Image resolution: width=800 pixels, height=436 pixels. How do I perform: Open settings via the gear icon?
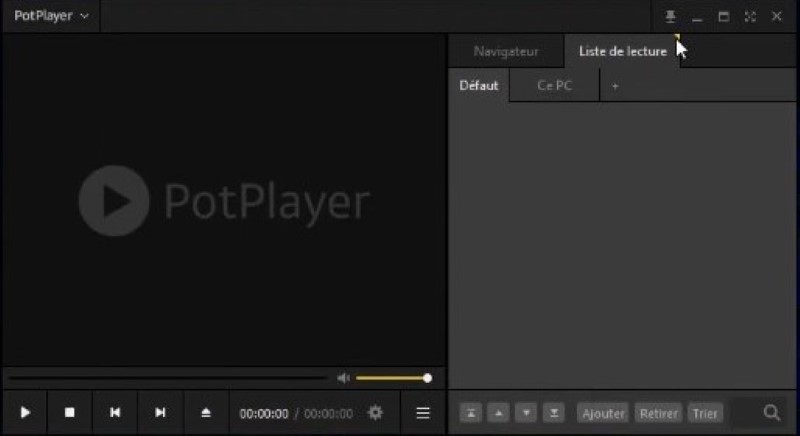point(376,412)
